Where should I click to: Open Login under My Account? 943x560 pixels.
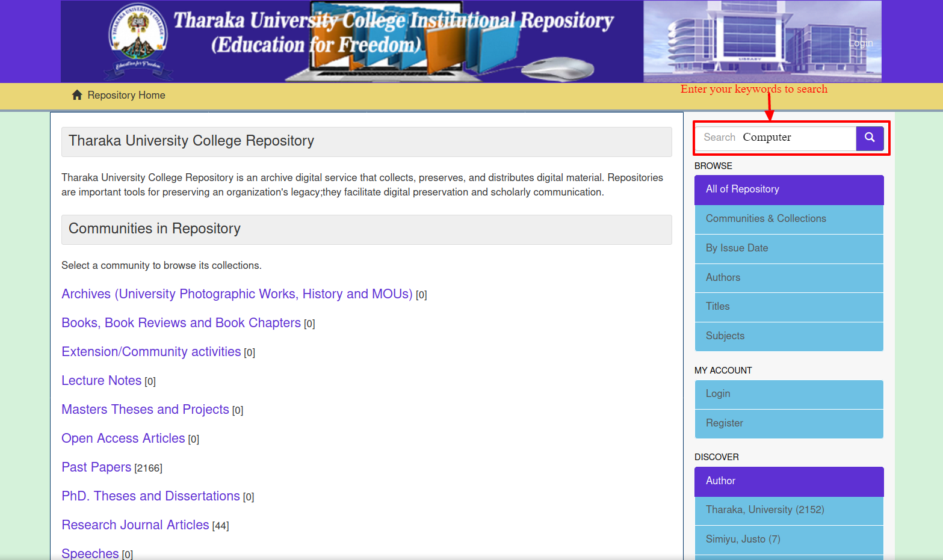click(789, 394)
